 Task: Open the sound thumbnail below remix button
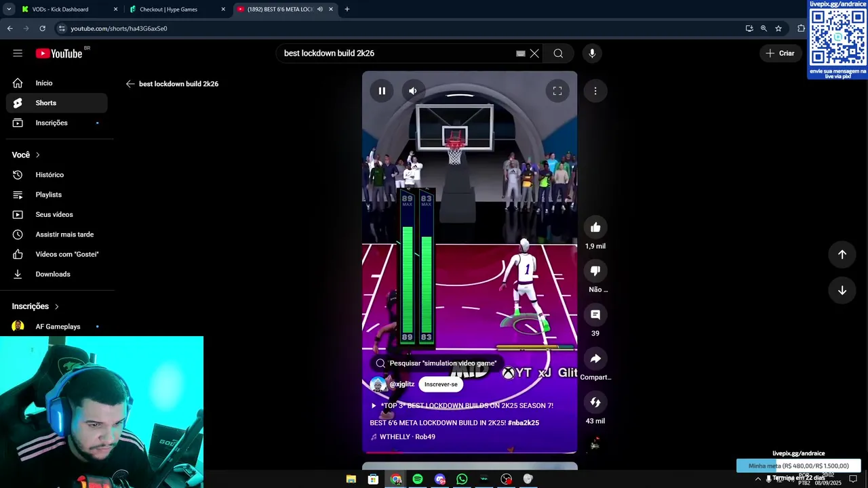595,443
